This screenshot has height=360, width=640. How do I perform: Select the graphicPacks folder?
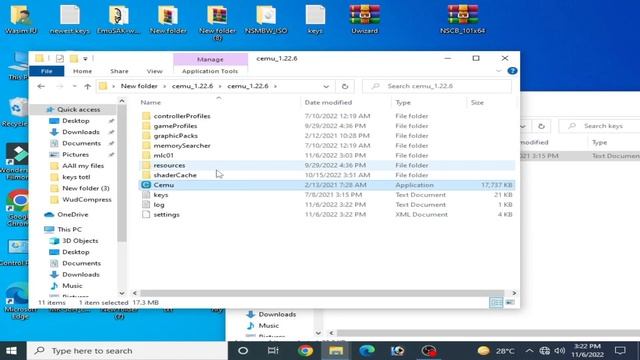(176, 136)
